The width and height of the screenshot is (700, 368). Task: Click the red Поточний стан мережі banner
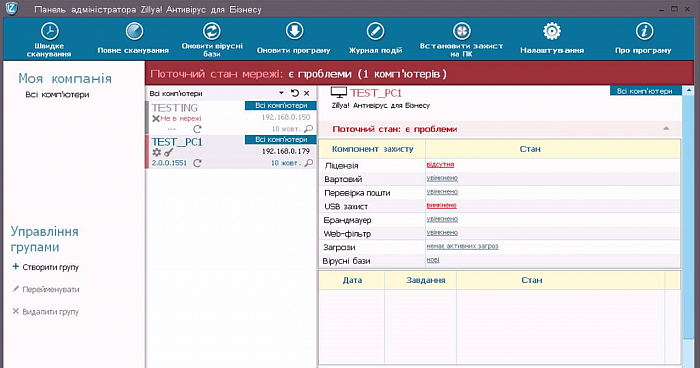(x=420, y=74)
